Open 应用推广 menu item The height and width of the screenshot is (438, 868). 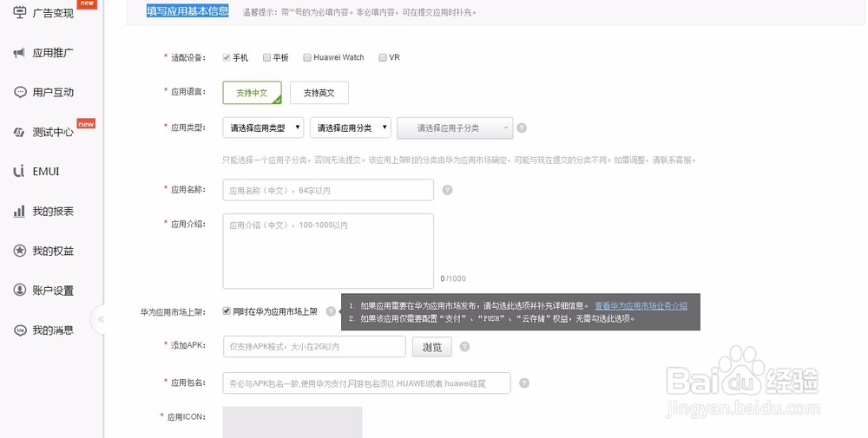pyautogui.click(x=53, y=53)
